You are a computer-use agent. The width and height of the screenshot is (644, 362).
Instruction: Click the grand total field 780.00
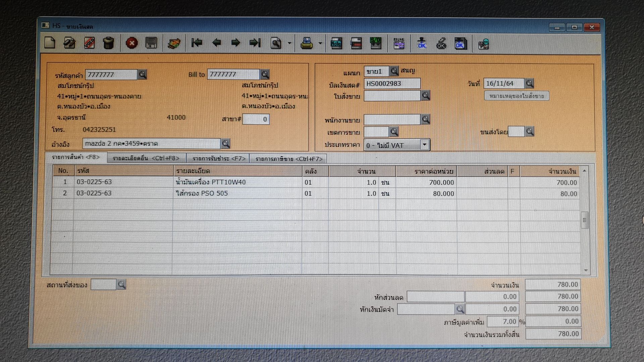tap(553, 334)
